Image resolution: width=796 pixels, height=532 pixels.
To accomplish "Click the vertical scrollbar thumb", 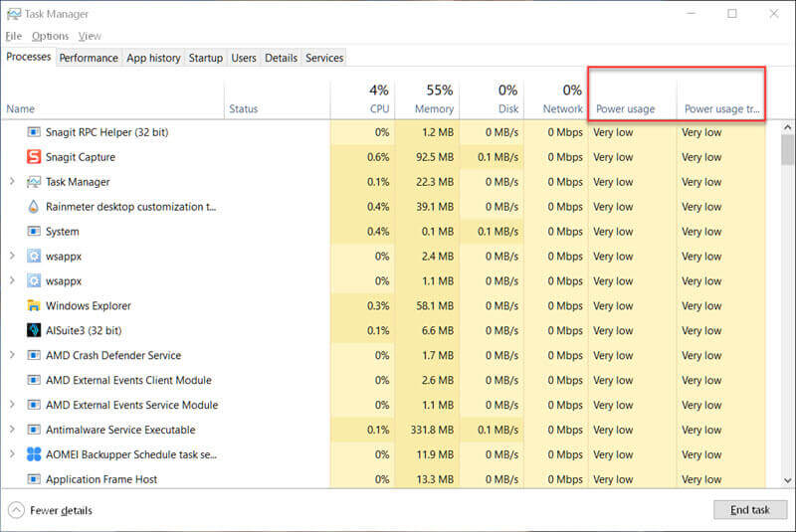I will (x=787, y=149).
